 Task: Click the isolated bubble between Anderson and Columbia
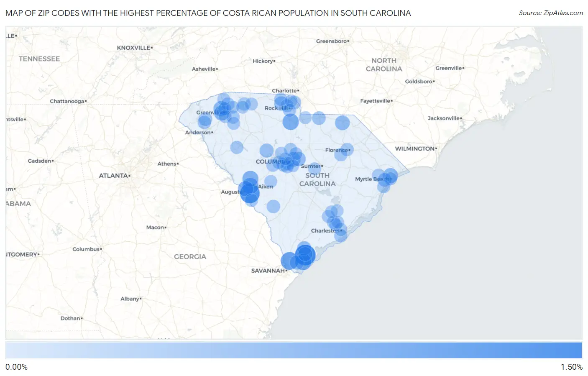(x=237, y=147)
